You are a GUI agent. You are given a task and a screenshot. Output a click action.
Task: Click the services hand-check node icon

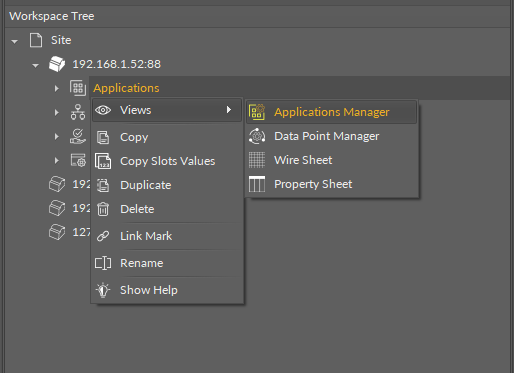click(x=78, y=136)
